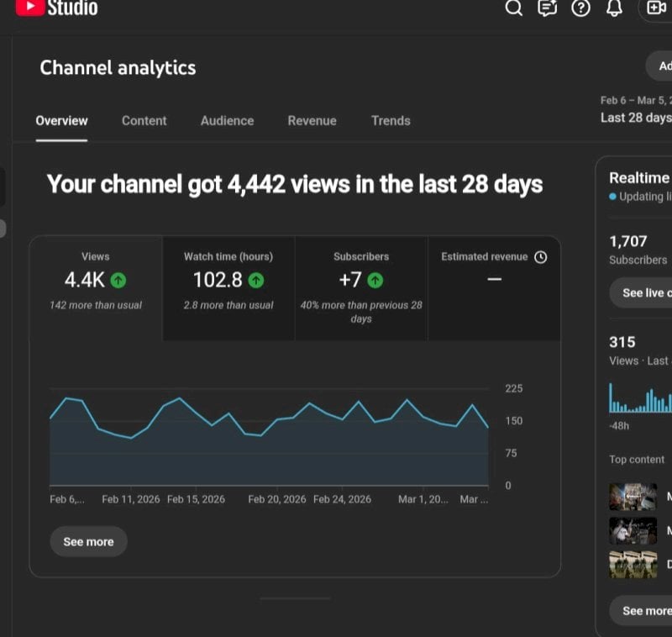Select the Watch time (hours) card
Image resolution: width=672 pixels, height=637 pixels.
click(x=228, y=287)
